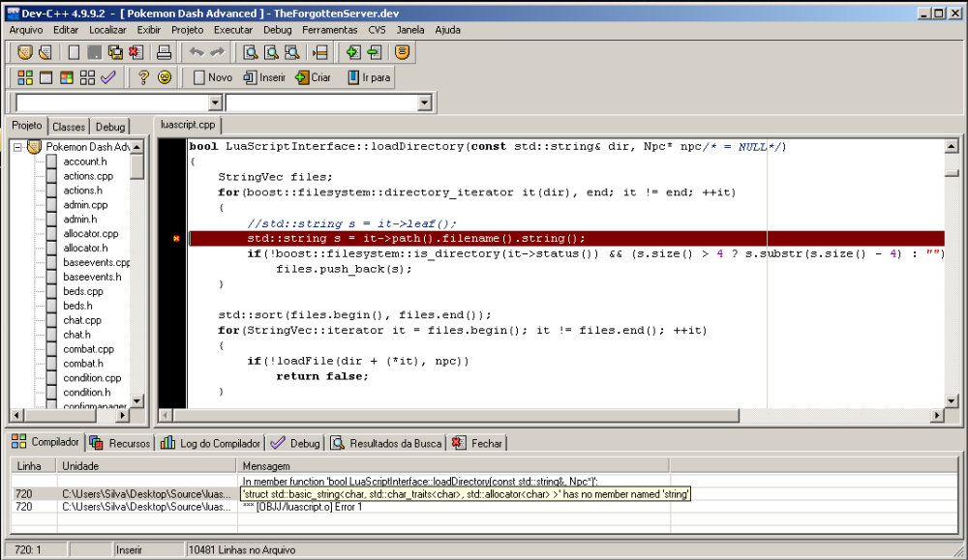Click the Novo button
This screenshot has width=968, height=560.
click(213, 77)
